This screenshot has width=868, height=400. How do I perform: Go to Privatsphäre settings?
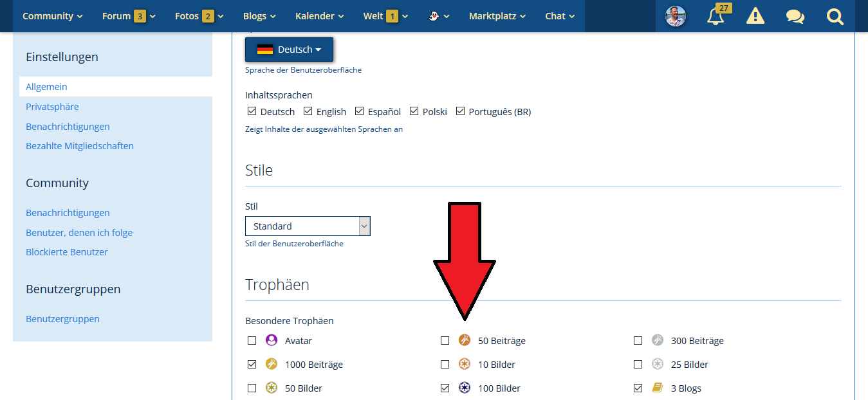pyautogui.click(x=52, y=107)
